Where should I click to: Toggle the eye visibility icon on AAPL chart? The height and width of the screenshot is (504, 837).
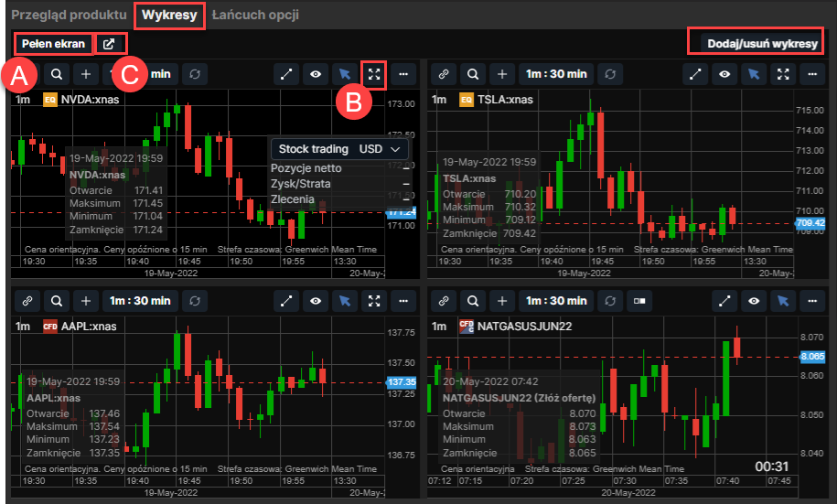coord(316,301)
